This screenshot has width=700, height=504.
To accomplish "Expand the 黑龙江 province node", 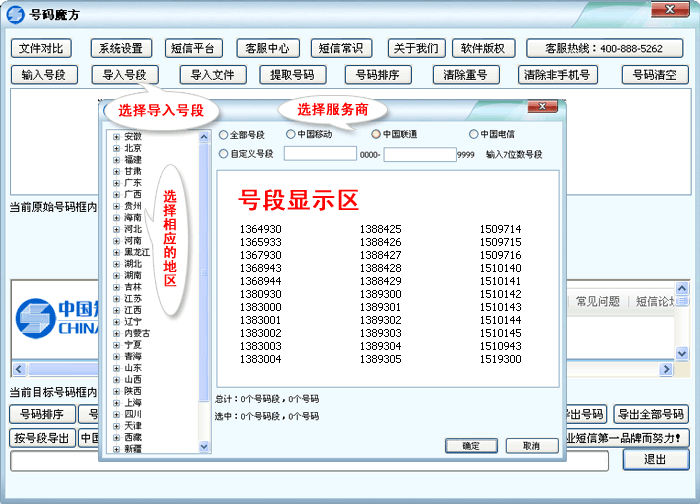I will (117, 252).
